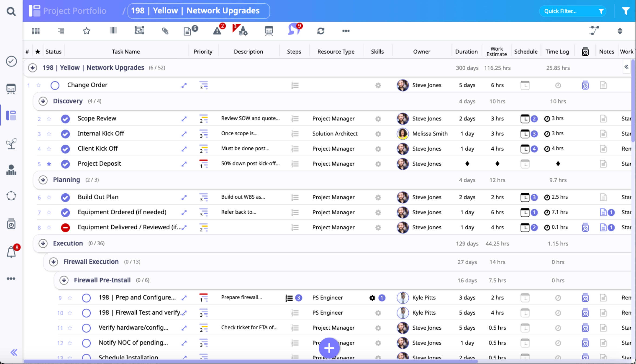This screenshot has width=636, height=364.
Task: Click the time tracker icon for Change Order
Action: (x=585, y=85)
